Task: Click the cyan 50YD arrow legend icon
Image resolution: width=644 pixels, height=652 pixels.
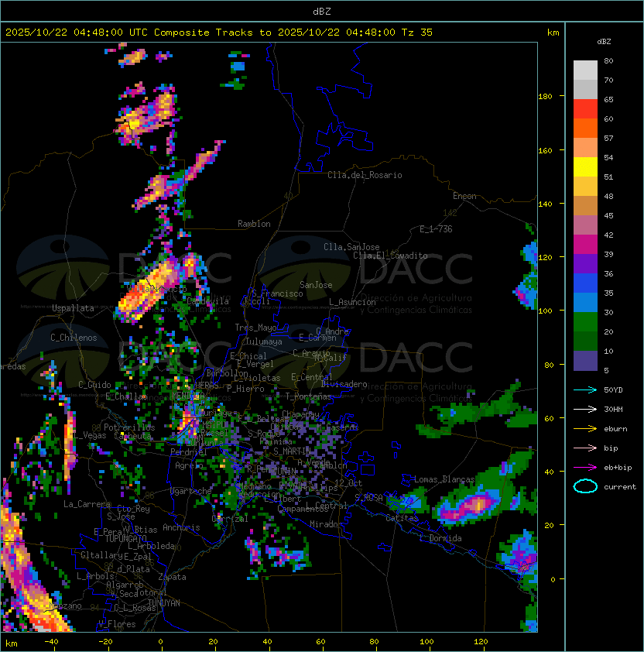Action: coord(585,389)
